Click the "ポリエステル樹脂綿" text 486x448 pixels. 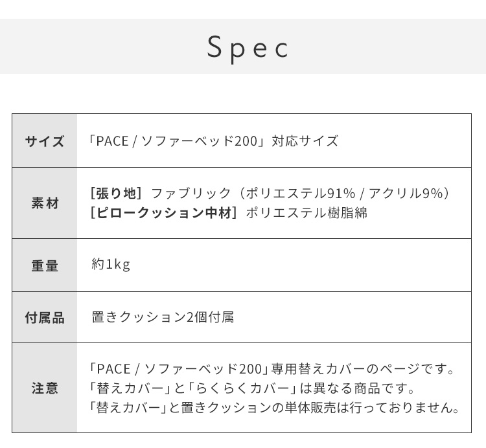click(307, 212)
